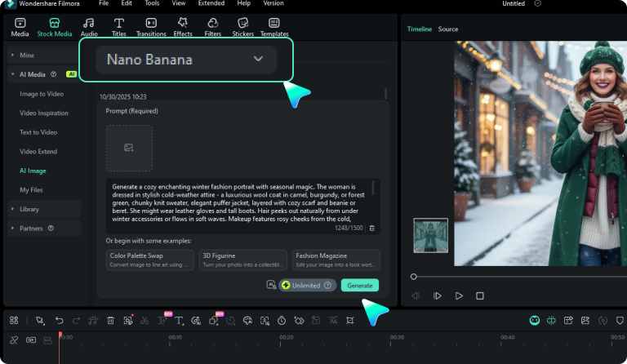Play the preview
627x364 pixels.
(x=459, y=296)
